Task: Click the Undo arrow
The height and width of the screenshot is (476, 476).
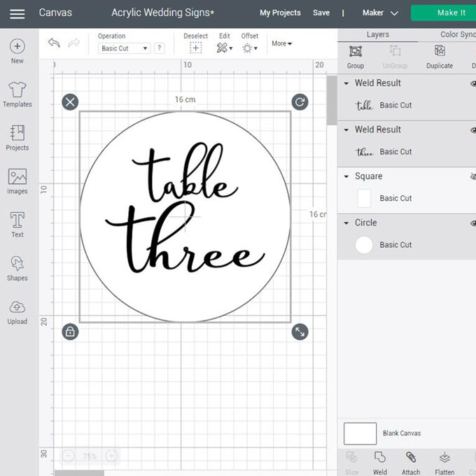Action: (x=54, y=43)
